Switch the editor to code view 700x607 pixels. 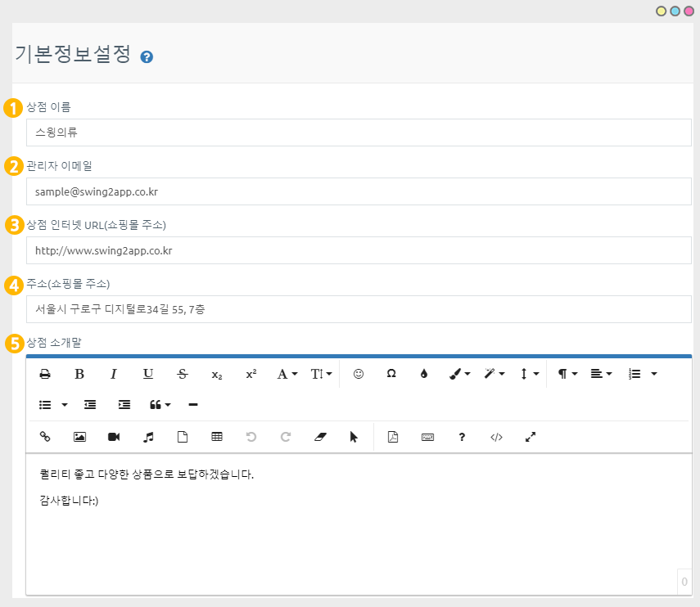(496, 437)
